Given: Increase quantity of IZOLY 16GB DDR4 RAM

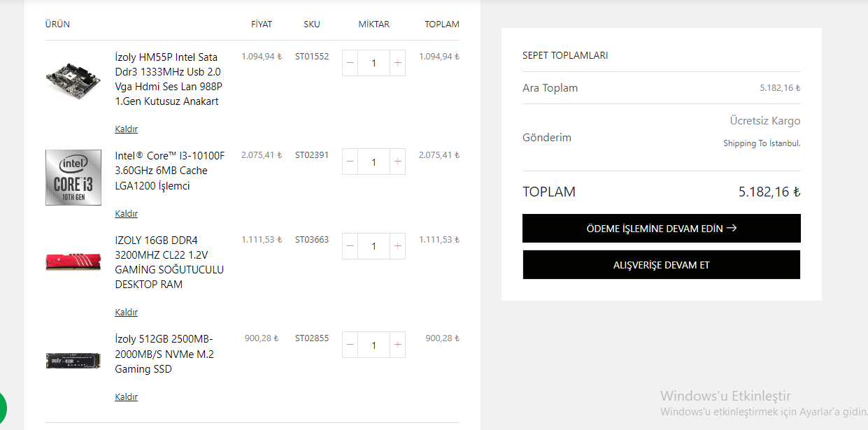Looking at the screenshot, I should [397, 246].
